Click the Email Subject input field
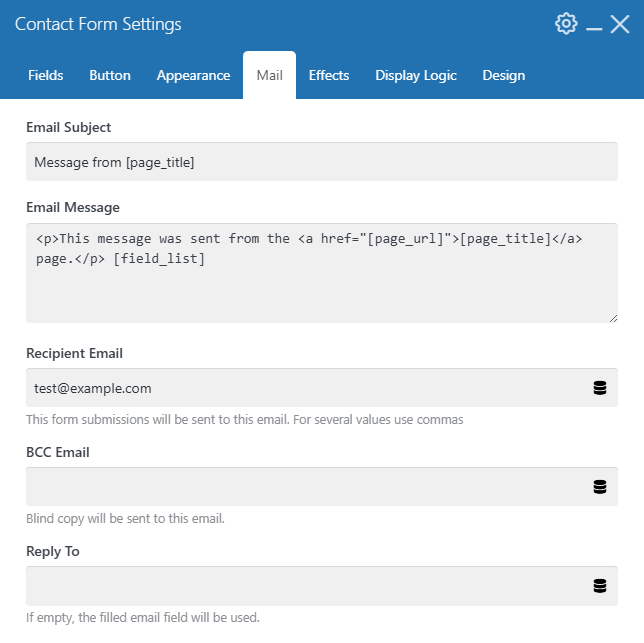Viewport: 644px width, 643px height. (x=322, y=162)
